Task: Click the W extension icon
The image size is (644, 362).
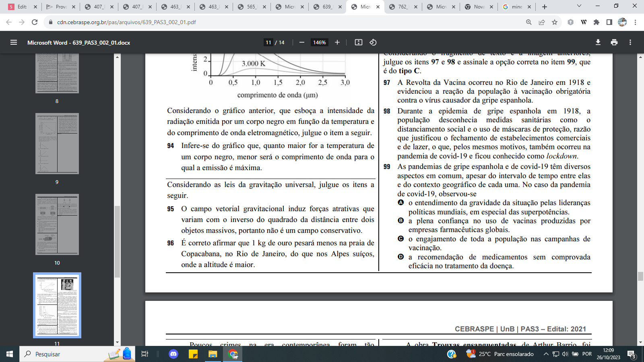Action: pos(584,22)
